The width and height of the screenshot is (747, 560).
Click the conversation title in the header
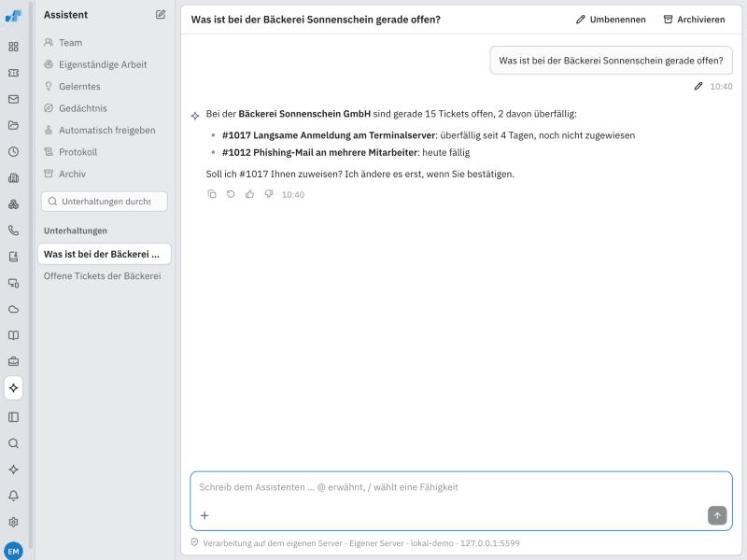[x=316, y=20]
